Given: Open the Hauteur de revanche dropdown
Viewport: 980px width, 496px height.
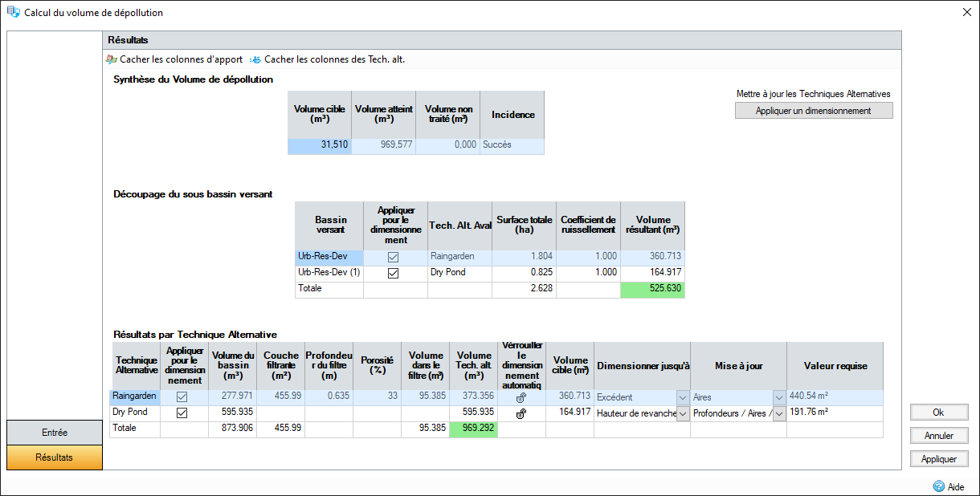Looking at the screenshot, I should pos(683,413).
